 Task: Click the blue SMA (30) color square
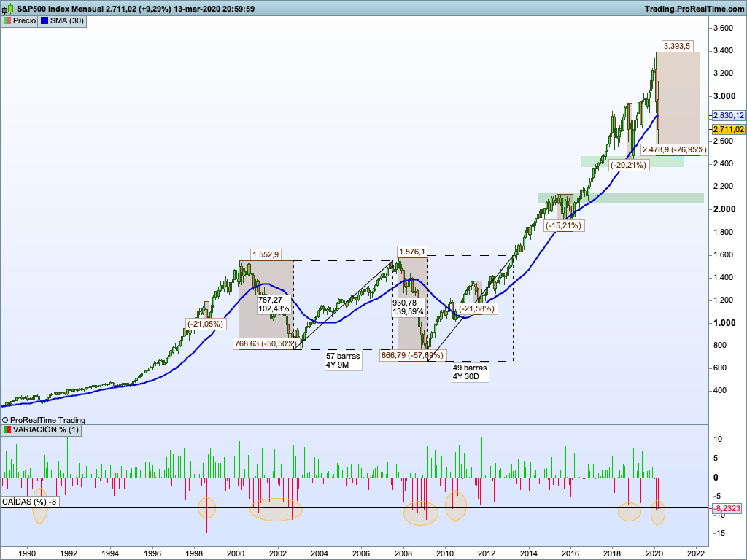click(x=44, y=21)
